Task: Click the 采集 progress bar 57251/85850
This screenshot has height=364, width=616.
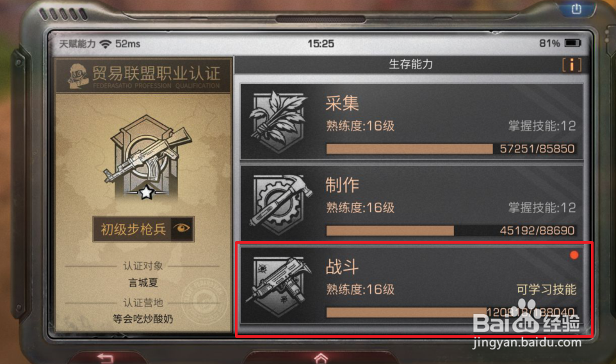Action: (x=451, y=149)
